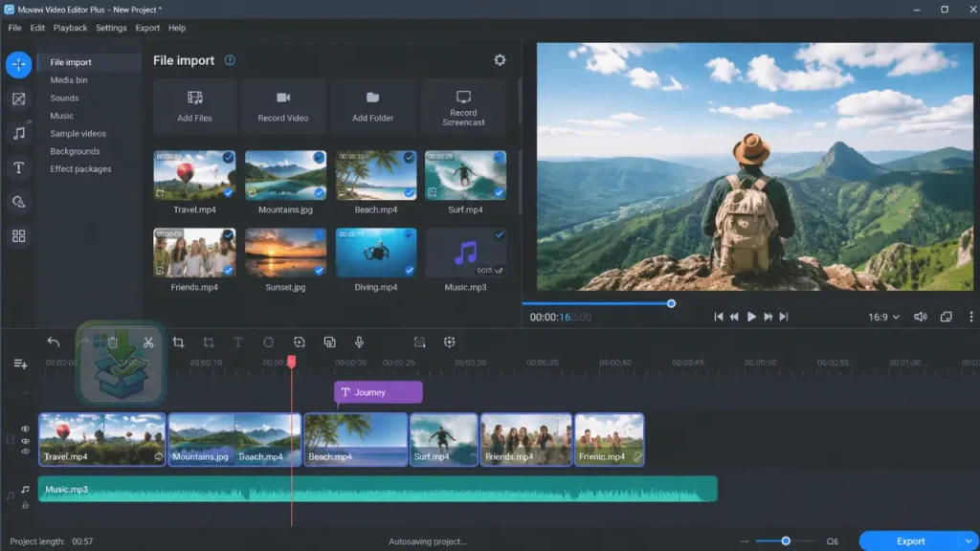
Task: Open the Settings menu
Action: [x=111, y=28]
